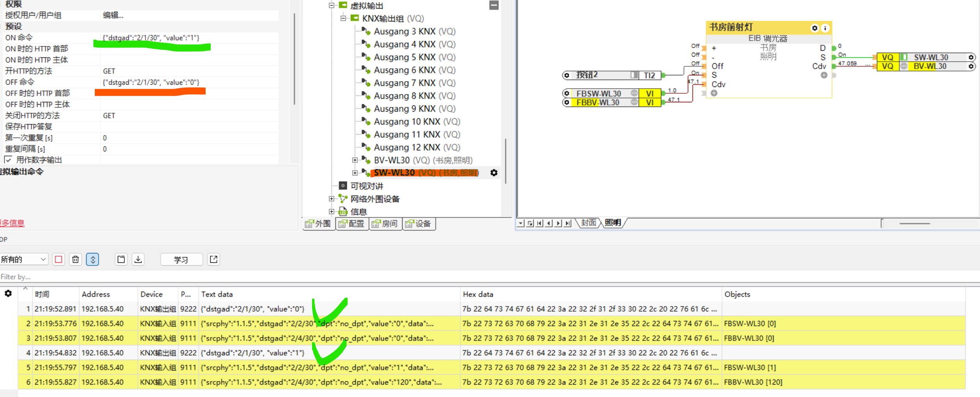980x397 pixels.
Task: Toggle monitor auto-scroll button
Action: [x=92, y=259]
